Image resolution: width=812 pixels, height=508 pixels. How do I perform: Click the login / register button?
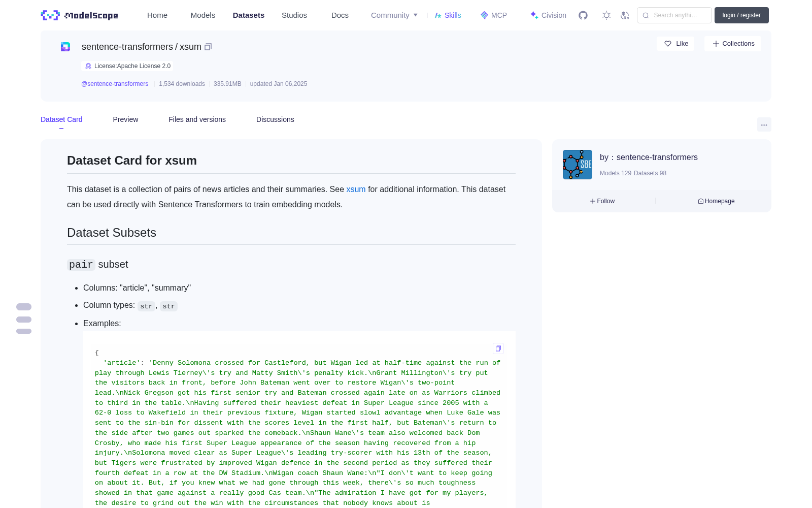(x=741, y=15)
